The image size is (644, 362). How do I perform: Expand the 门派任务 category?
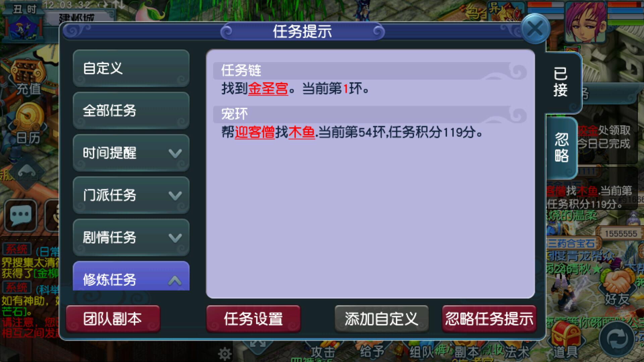[x=131, y=195]
